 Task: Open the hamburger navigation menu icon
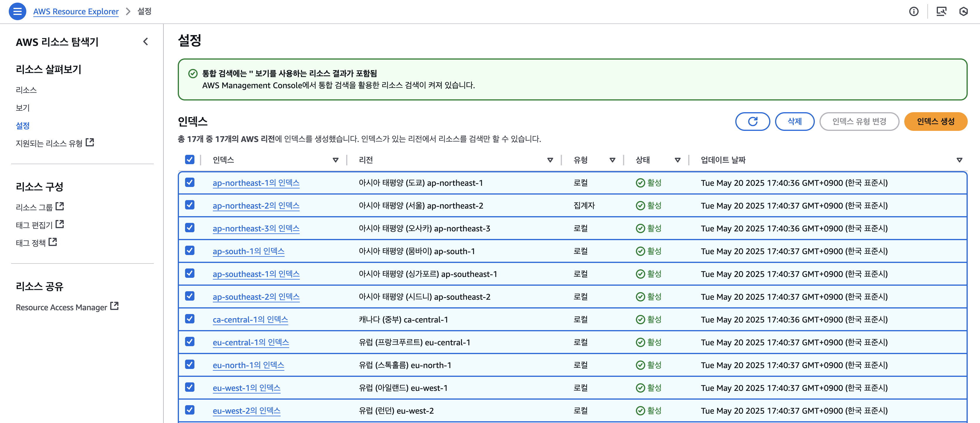click(x=18, y=11)
